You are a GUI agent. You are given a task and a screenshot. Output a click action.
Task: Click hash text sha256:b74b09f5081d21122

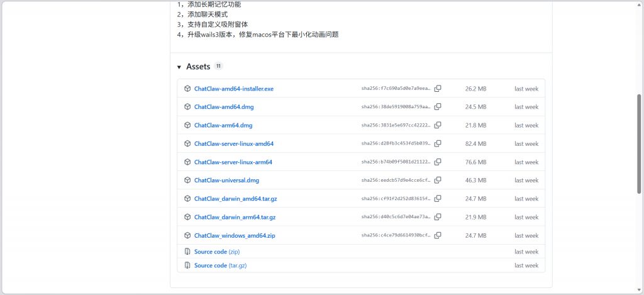click(x=396, y=162)
